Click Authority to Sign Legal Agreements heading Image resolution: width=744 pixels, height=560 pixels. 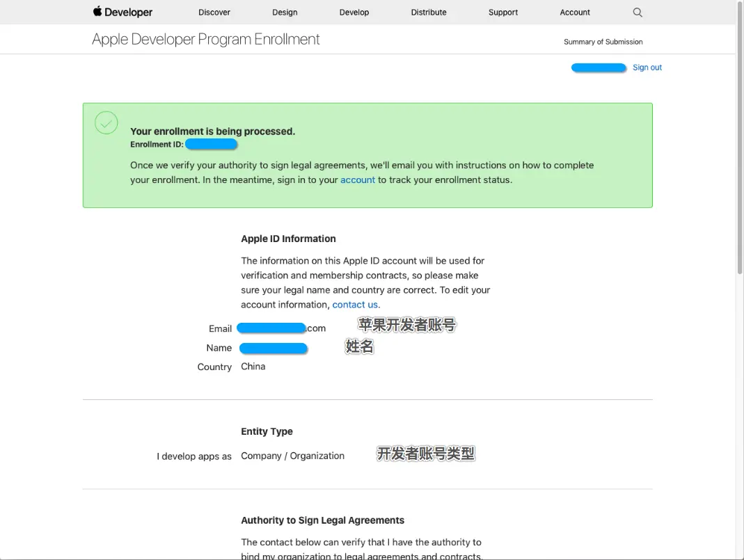click(322, 520)
